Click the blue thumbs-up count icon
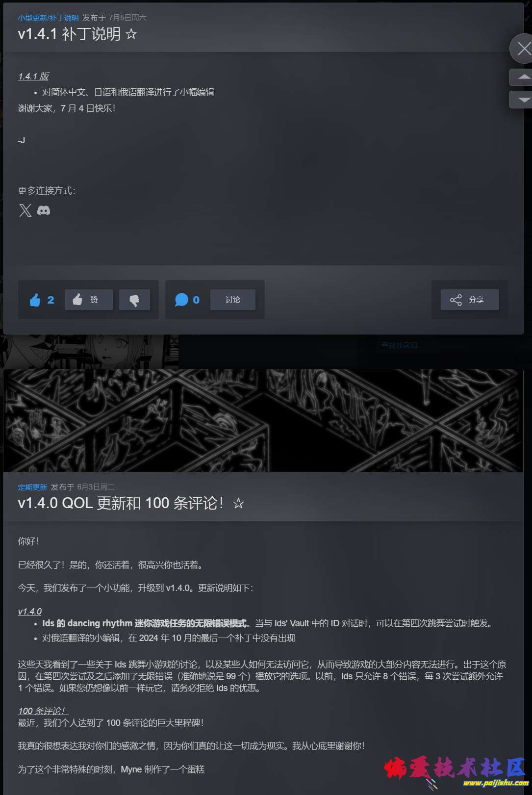 click(x=35, y=300)
